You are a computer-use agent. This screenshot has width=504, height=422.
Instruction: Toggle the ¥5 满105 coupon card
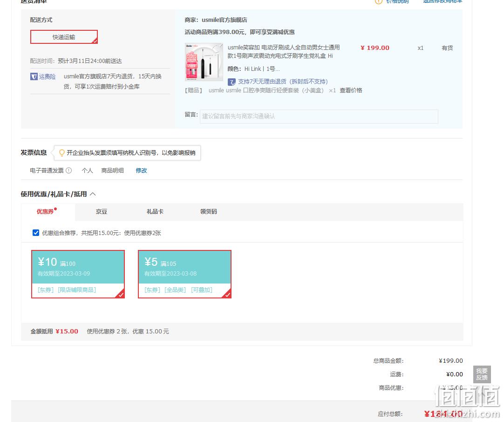(184, 274)
